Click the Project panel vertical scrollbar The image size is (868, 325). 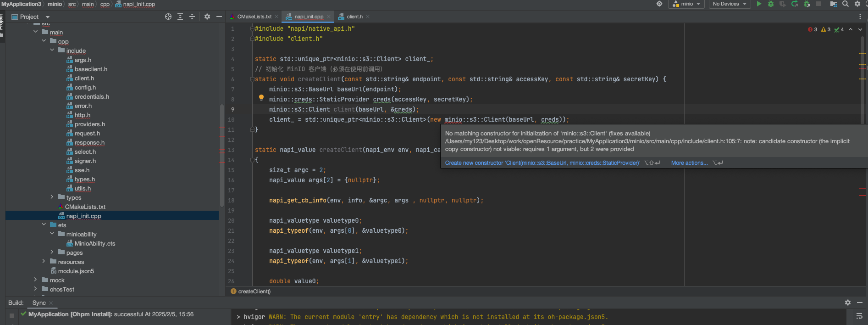click(x=222, y=156)
